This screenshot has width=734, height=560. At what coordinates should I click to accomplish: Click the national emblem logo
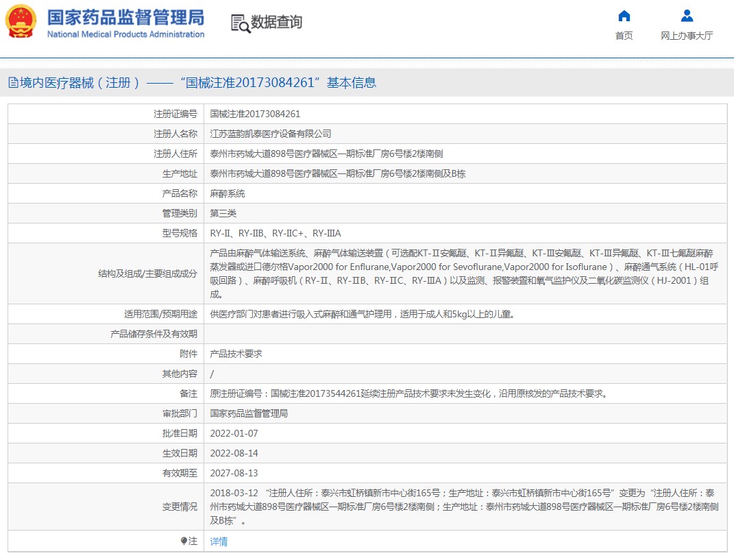tap(19, 21)
